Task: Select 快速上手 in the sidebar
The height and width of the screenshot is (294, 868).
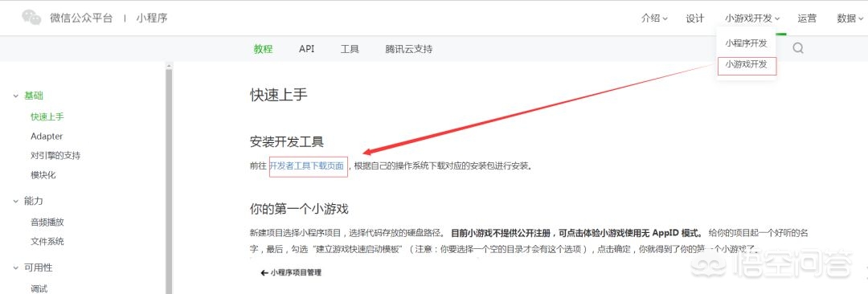Action: pyautogui.click(x=47, y=116)
